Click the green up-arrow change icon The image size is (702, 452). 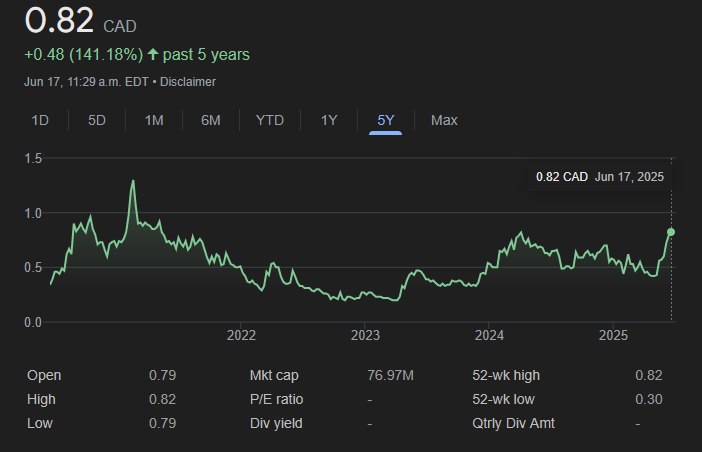pyautogui.click(x=153, y=55)
